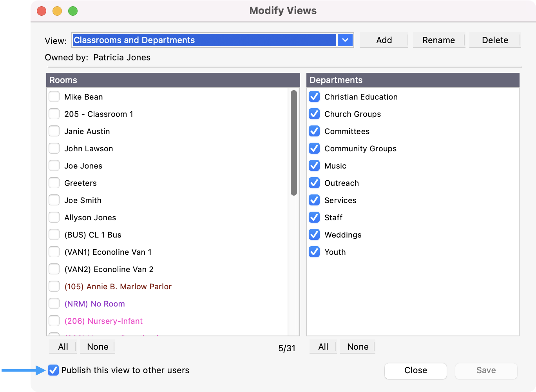Uncheck the Youth department
Image resolution: width=536 pixels, height=392 pixels.
[x=314, y=252]
